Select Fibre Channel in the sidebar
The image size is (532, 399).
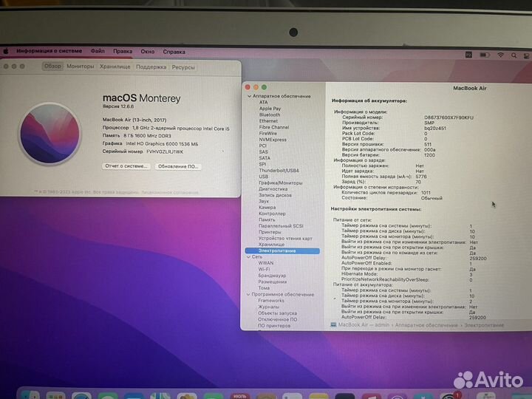pyautogui.click(x=274, y=127)
